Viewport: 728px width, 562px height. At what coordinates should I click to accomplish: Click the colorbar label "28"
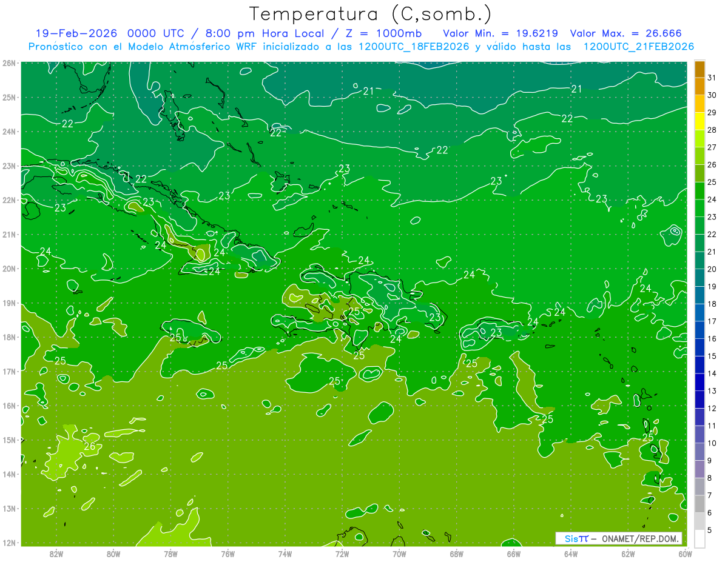point(712,130)
